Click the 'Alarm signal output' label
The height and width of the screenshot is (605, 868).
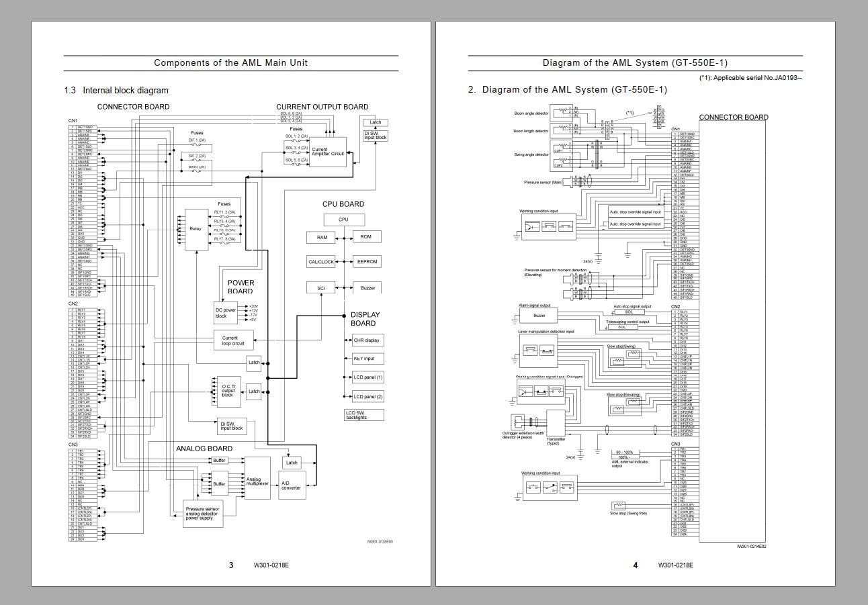click(534, 306)
